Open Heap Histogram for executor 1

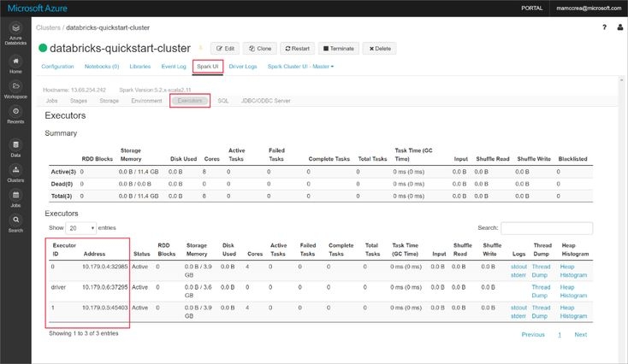(x=573, y=312)
